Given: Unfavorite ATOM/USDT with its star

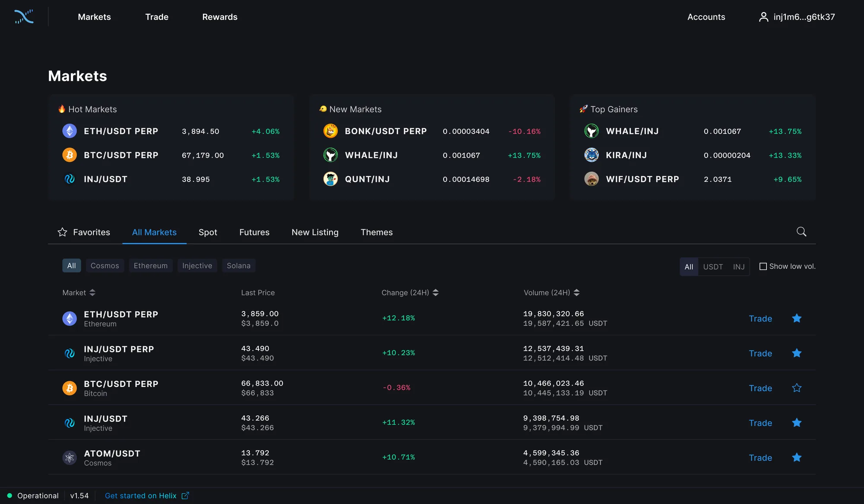Looking at the screenshot, I should [x=797, y=457].
